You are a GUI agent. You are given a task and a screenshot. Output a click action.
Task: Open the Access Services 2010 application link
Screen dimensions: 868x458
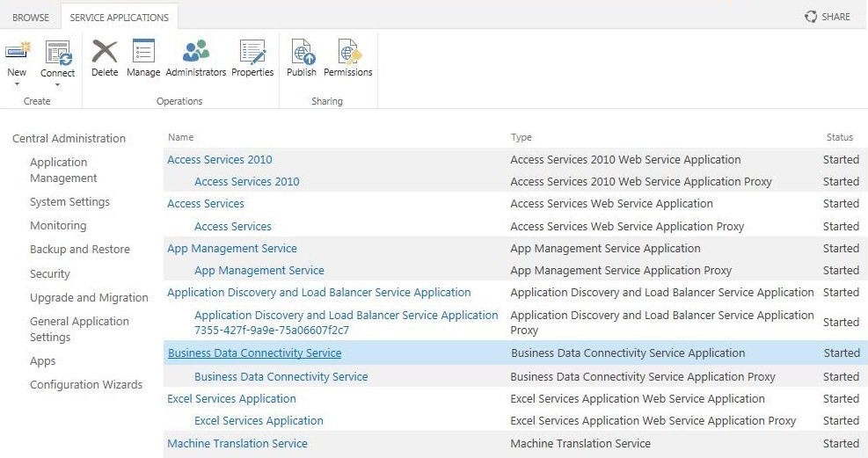220,159
